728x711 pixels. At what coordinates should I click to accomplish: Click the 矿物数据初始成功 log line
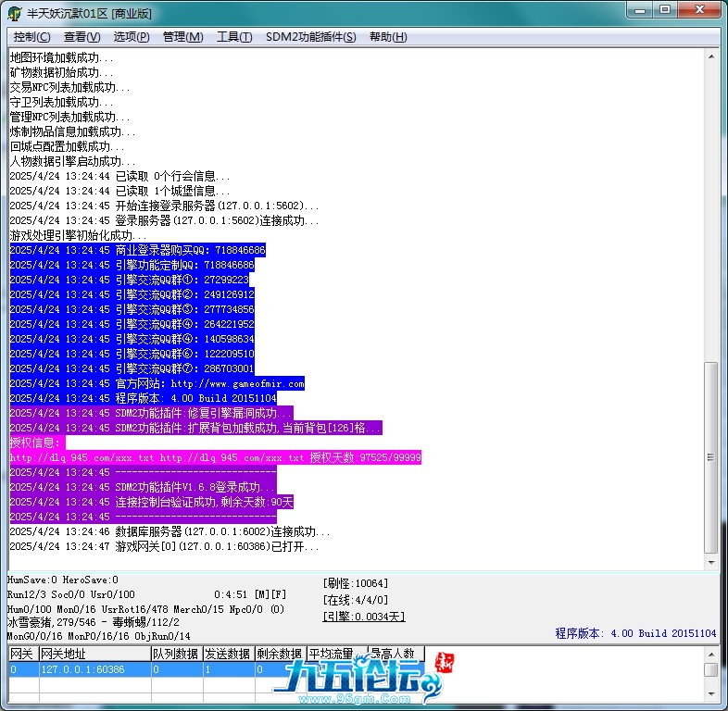tap(61, 72)
